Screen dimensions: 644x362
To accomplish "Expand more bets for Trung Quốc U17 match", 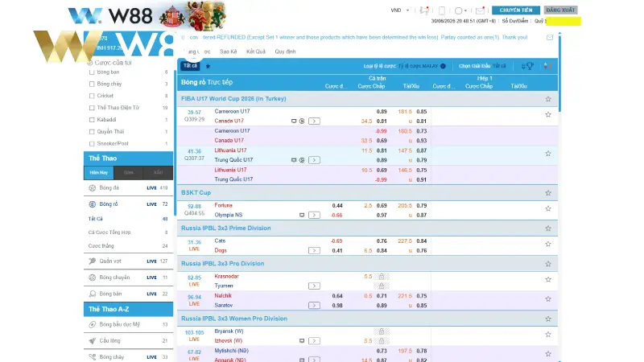I will (x=314, y=160).
